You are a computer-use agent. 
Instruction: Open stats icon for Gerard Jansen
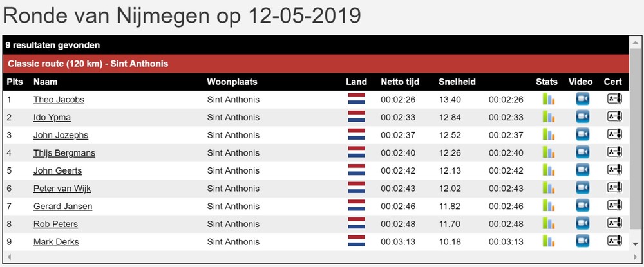[548, 206]
